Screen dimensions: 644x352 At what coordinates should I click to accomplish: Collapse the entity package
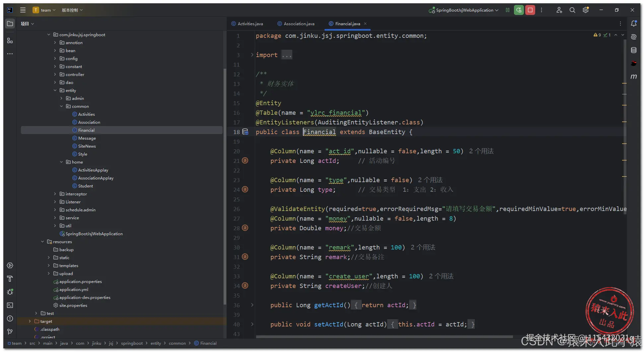[x=55, y=90]
